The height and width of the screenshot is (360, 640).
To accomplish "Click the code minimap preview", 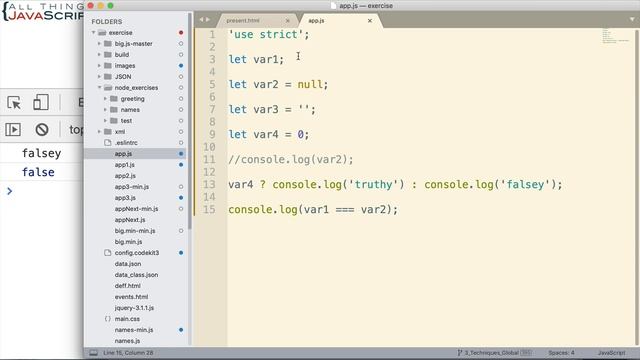I will tap(615, 36).
